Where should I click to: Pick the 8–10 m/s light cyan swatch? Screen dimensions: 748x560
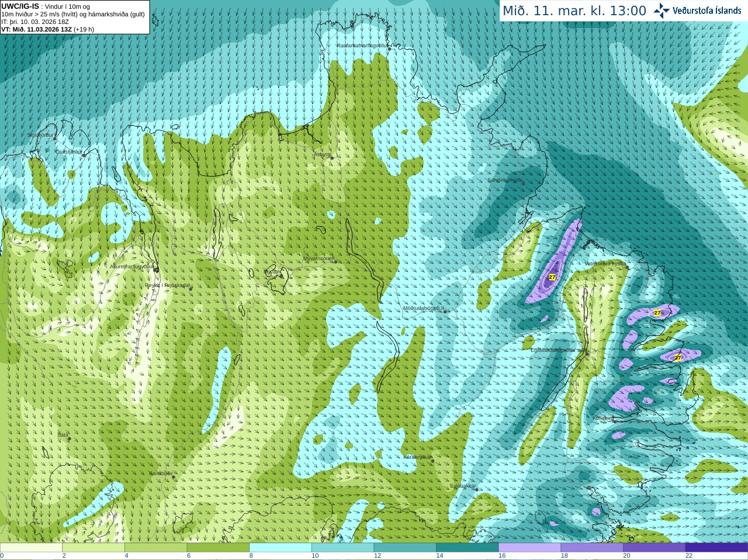click(x=280, y=548)
